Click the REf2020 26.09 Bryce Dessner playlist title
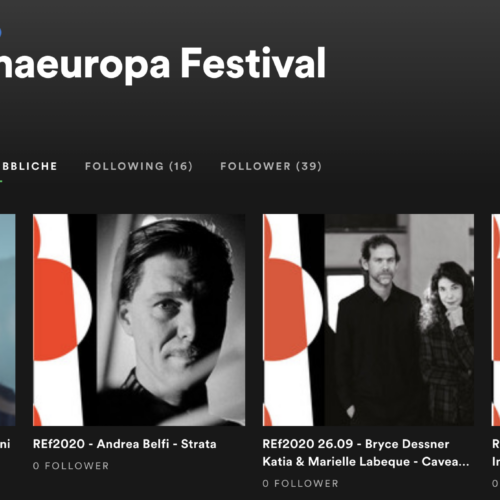Image resolution: width=500 pixels, height=500 pixels. click(356, 444)
